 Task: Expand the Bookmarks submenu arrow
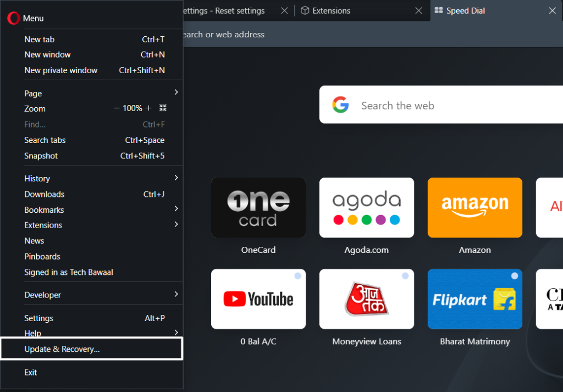(176, 208)
